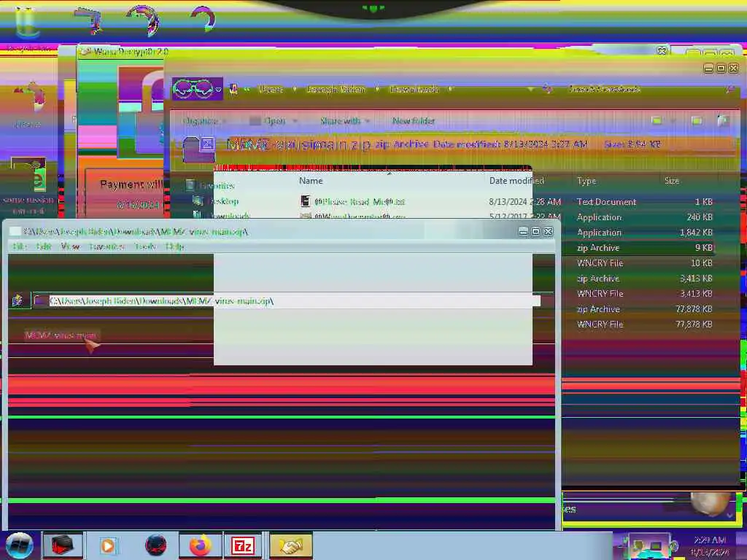Click the handshake Wana Decryptor taskbar icon

290,545
